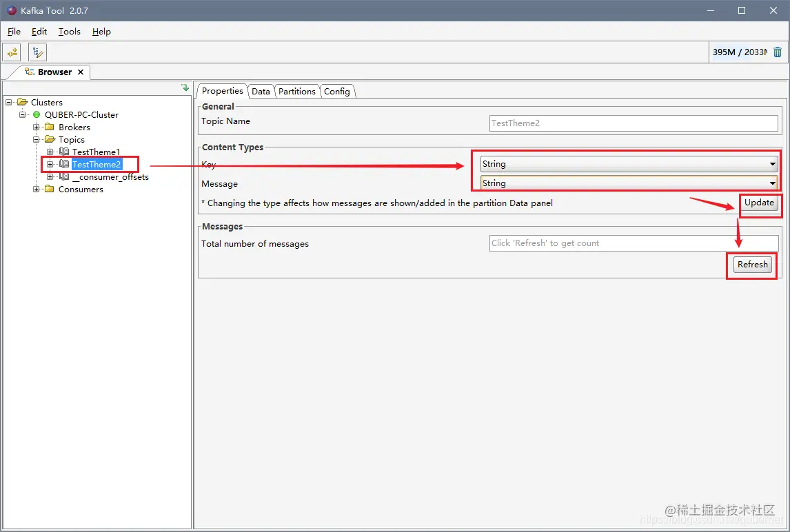Click the Topics folder icon

50,140
